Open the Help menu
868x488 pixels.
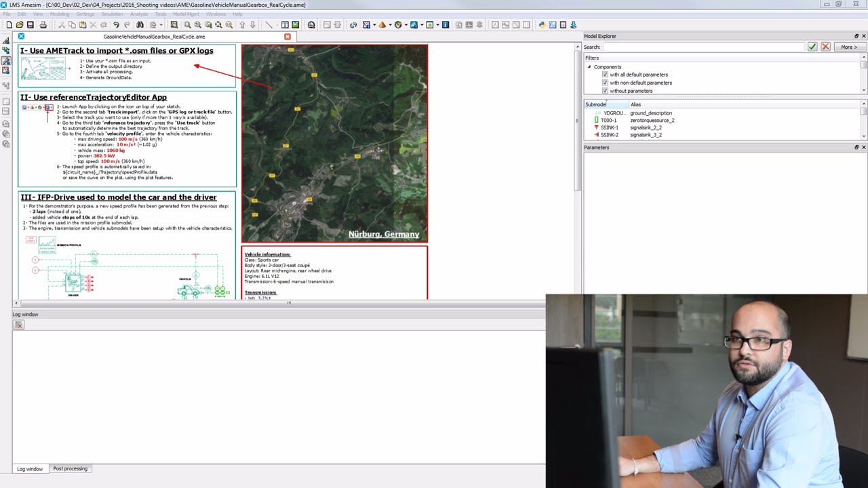tap(237, 14)
